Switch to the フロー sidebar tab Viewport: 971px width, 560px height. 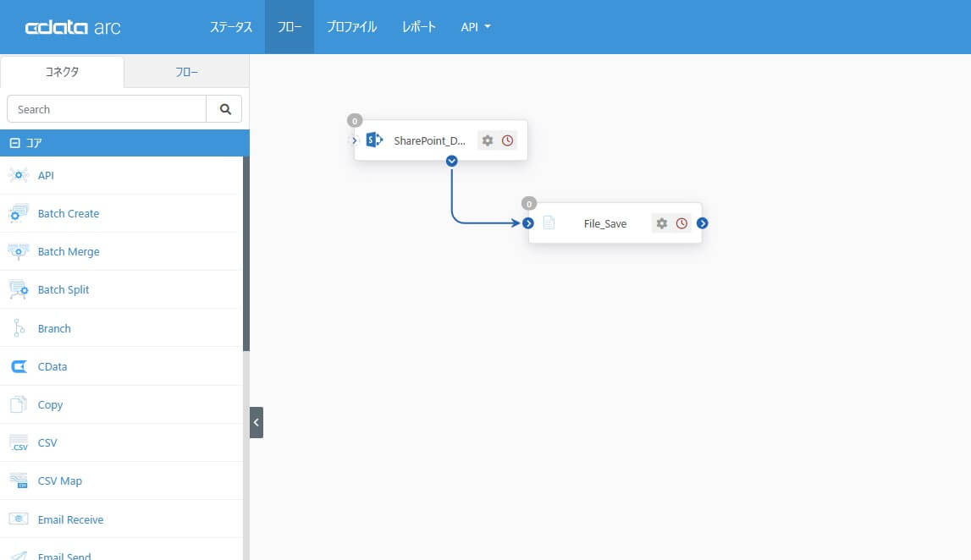coord(186,73)
